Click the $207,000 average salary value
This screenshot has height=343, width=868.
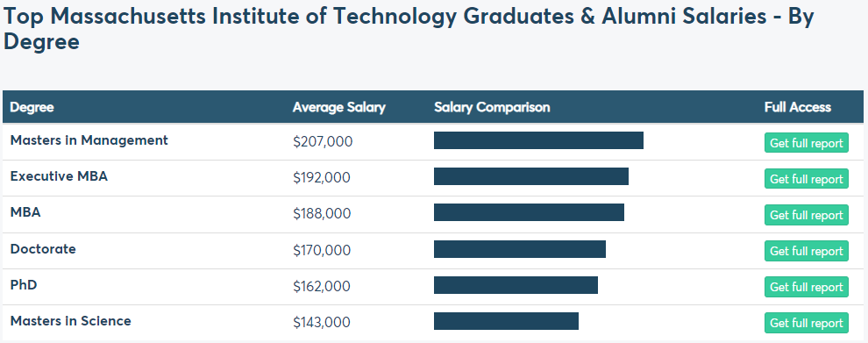(323, 142)
